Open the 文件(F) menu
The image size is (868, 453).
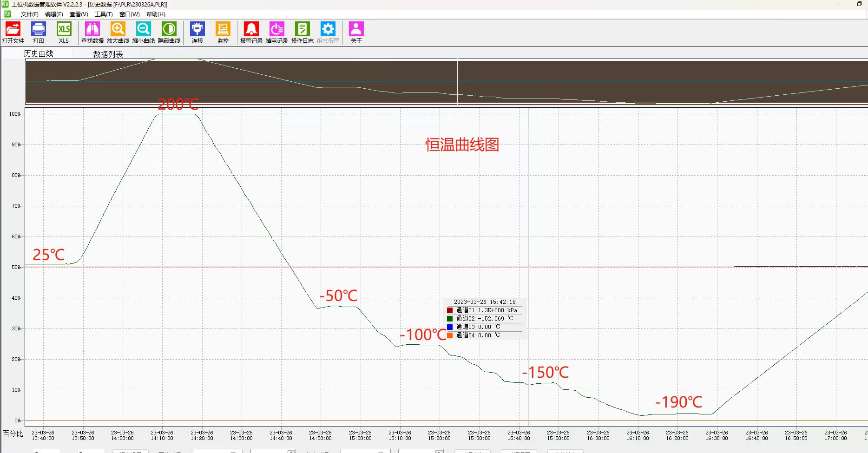[29, 14]
